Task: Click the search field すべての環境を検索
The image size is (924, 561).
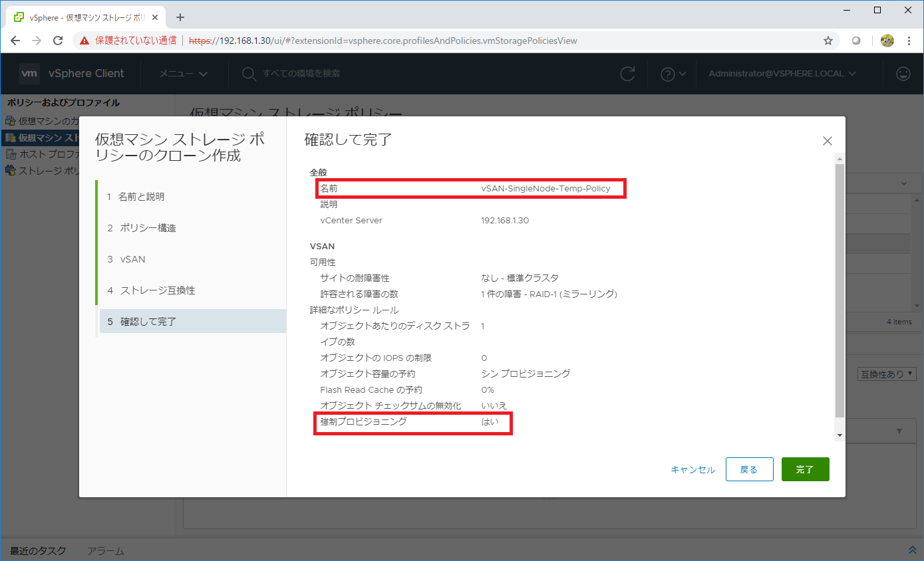Action: (x=301, y=74)
